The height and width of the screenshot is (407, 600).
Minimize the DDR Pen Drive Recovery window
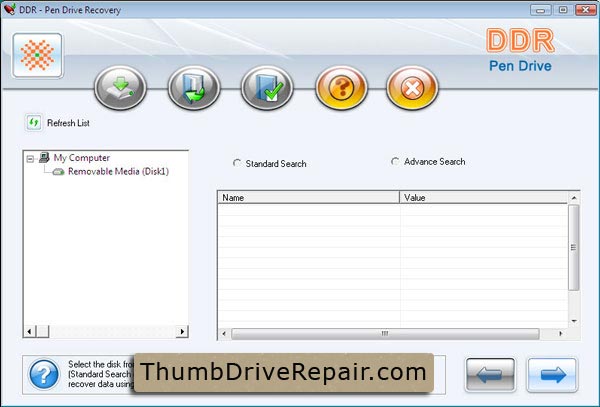(x=541, y=10)
